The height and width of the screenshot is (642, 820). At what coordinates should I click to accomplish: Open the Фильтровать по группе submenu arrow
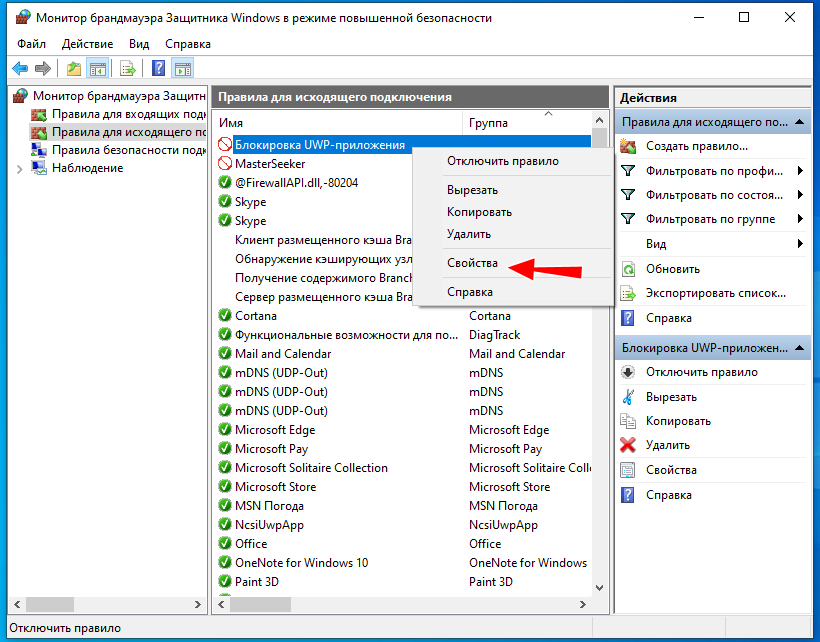pyautogui.click(x=800, y=219)
